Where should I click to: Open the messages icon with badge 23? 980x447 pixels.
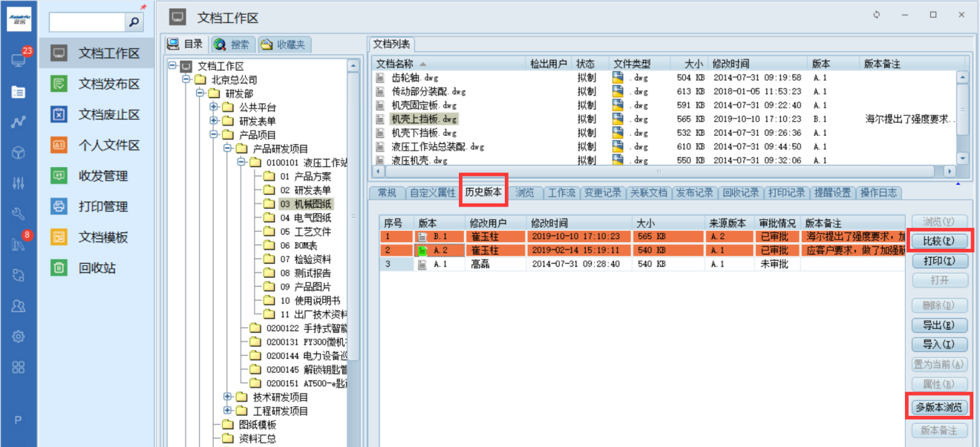pos(19,60)
